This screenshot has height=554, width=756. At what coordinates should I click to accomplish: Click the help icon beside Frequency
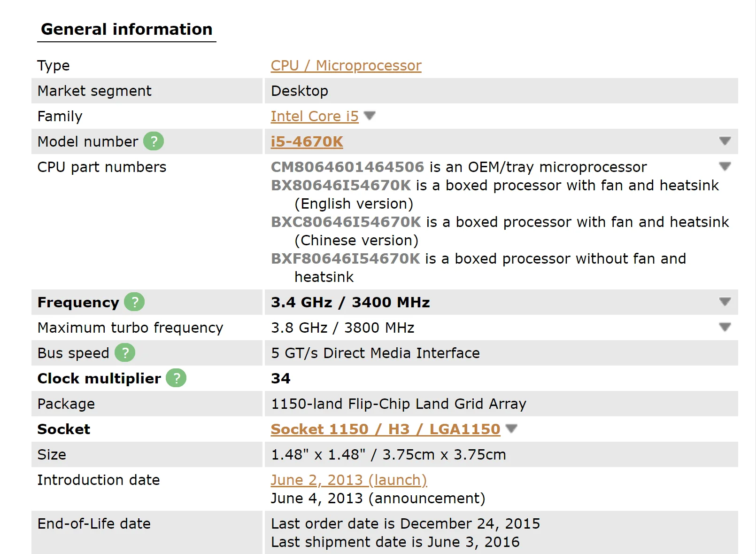coord(134,302)
